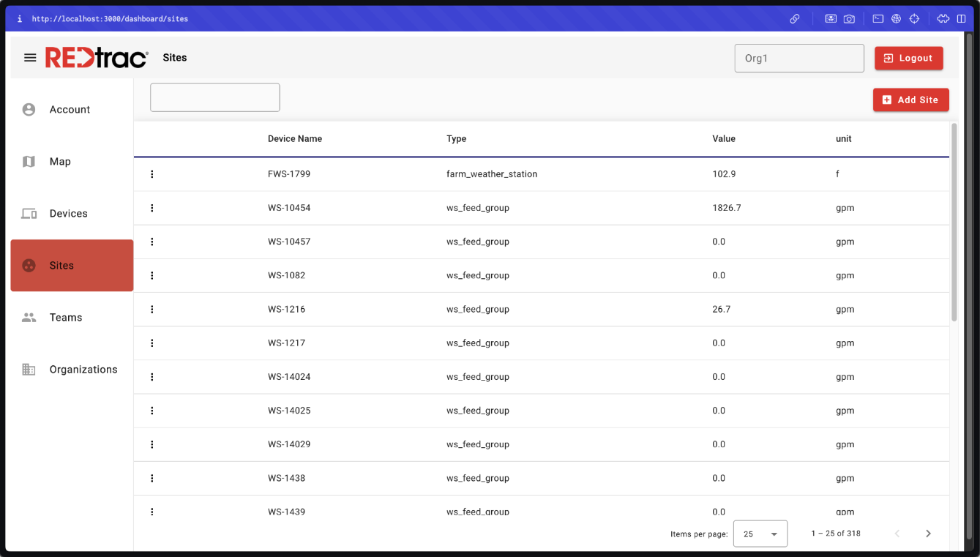Select the Sites menu item
The width and height of the screenshot is (980, 557).
(x=72, y=266)
